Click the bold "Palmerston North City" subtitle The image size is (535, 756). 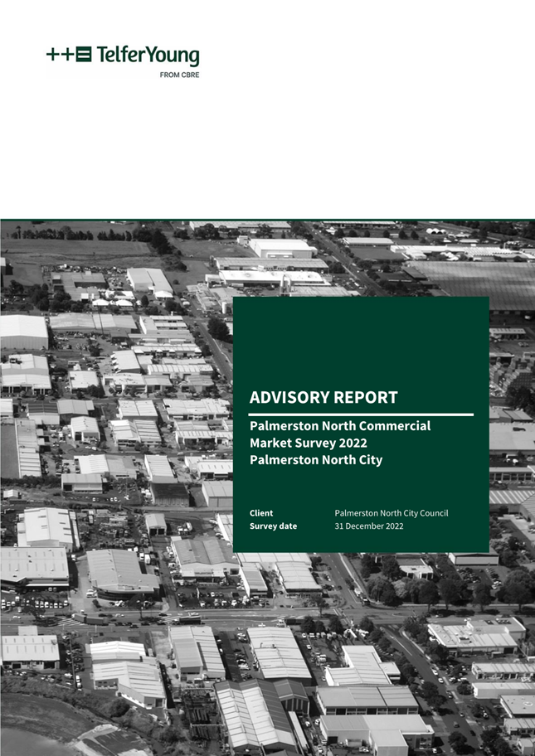coord(316,459)
